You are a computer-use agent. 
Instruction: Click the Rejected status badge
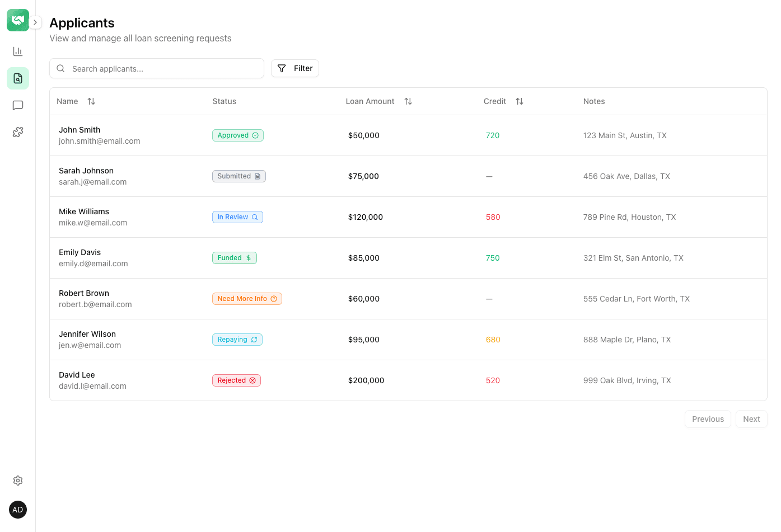tap(236, 380)
